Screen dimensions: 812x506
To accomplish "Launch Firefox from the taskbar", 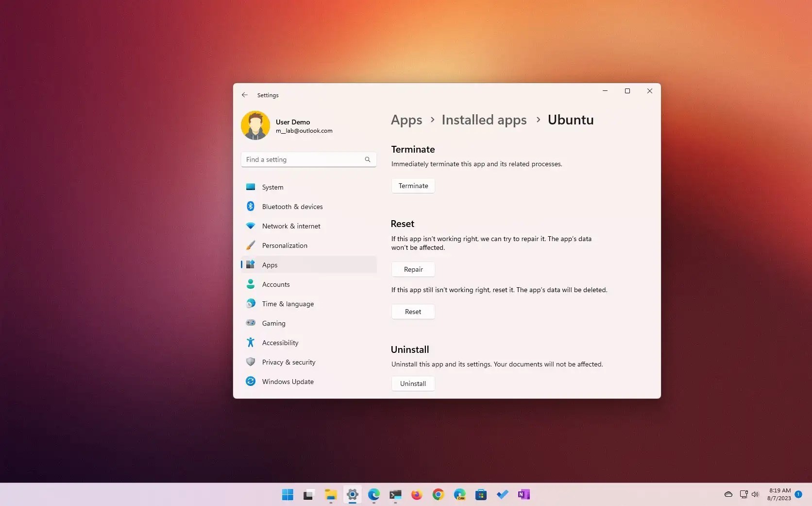I will pos(417,495).
